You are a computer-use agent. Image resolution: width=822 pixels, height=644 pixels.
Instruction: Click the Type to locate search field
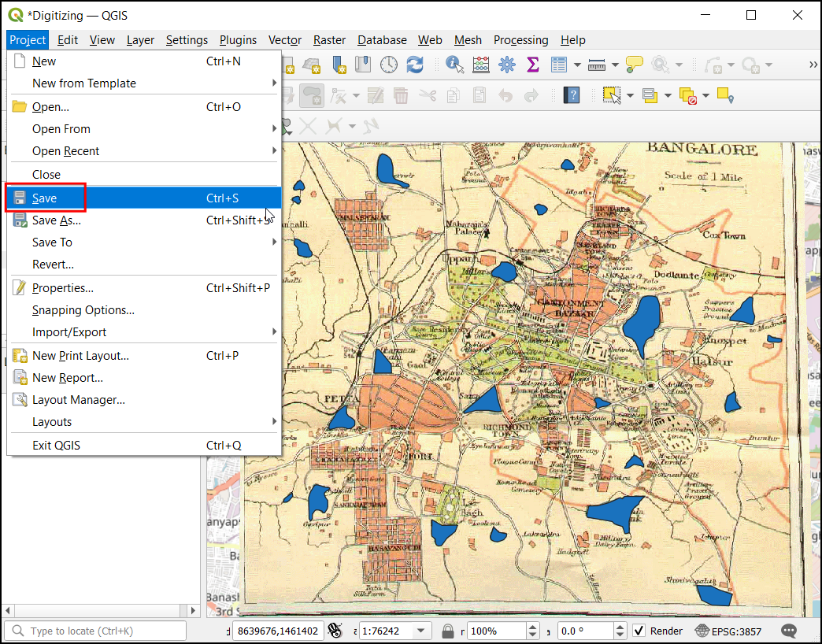click(95, 631)
